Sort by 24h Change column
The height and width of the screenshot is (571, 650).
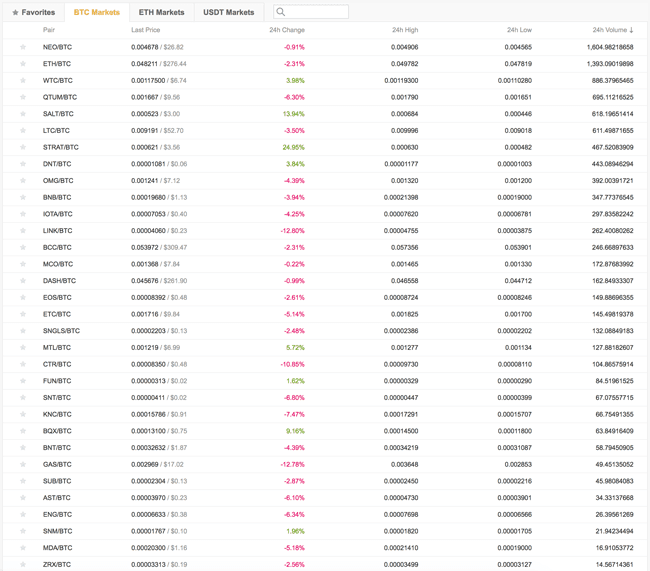(287, 30)
